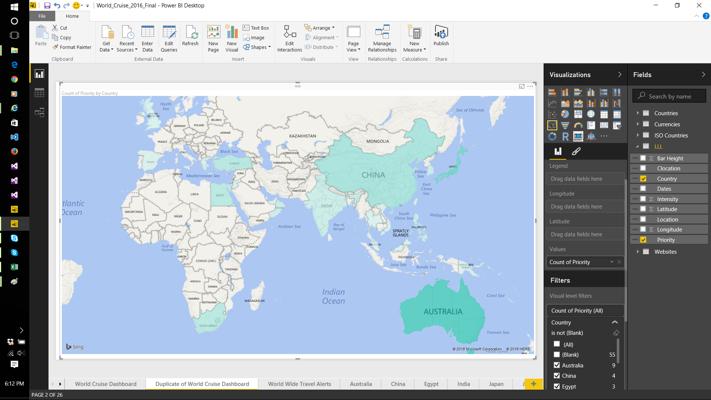The image size is (711, 400).
Task: Switch to Data view in left sidebar
Action: (39, 93)
